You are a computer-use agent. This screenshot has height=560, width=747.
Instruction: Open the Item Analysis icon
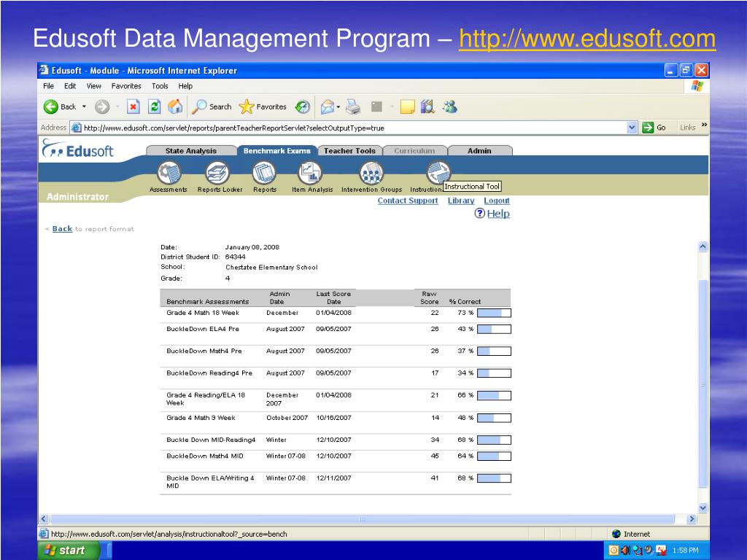click(x=310, y=172)
